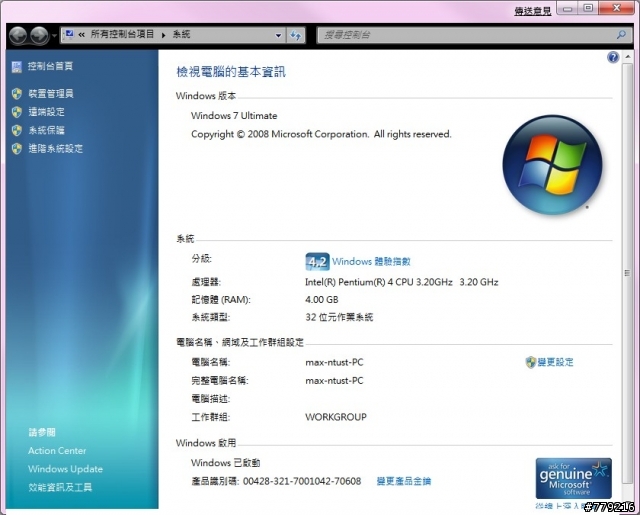Click the 系統 breadcrumb in address bar
The width and height of the screenshot is (640, 515).
click(x=182, y=34)
